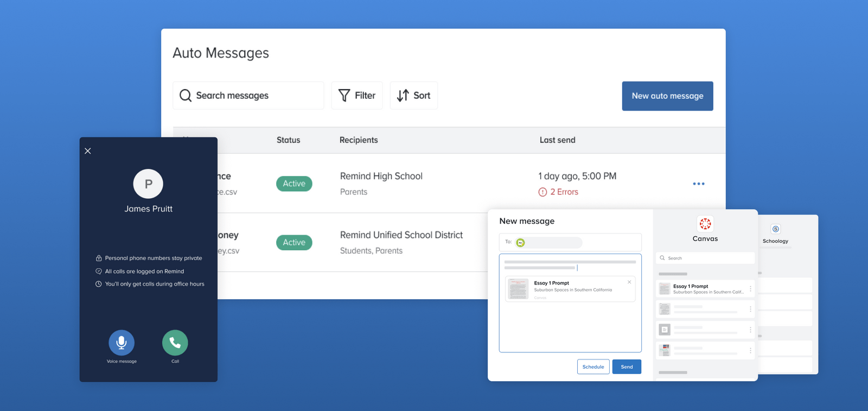Screen dimensions: 868x411
Task: Click the recipient chip in the To field
Action: pos(548,243)
